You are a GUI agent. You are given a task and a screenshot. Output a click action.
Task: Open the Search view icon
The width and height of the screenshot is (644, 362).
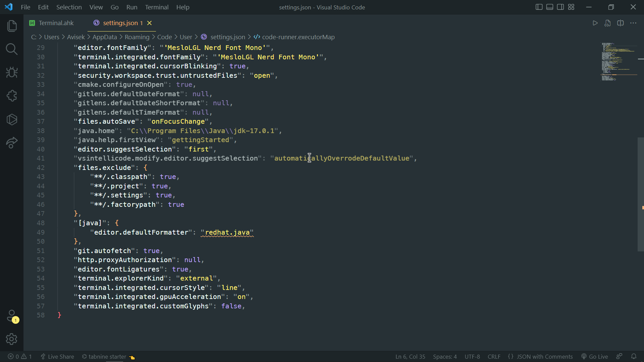coord(12,49)
